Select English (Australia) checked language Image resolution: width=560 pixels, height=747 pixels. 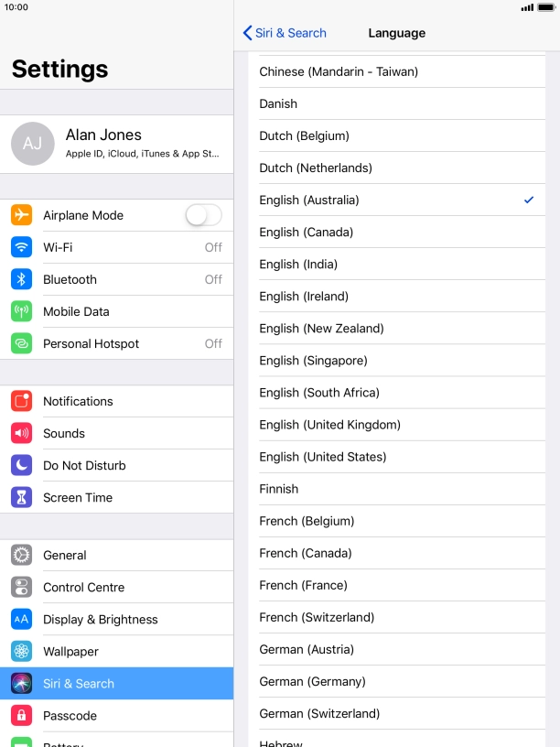tap(397, 200)
